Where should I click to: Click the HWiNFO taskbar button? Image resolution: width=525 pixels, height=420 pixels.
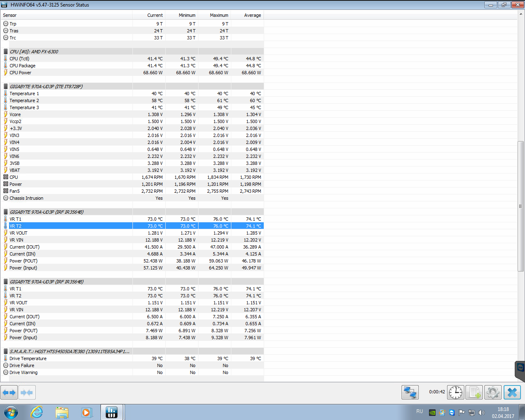point(112,412)
